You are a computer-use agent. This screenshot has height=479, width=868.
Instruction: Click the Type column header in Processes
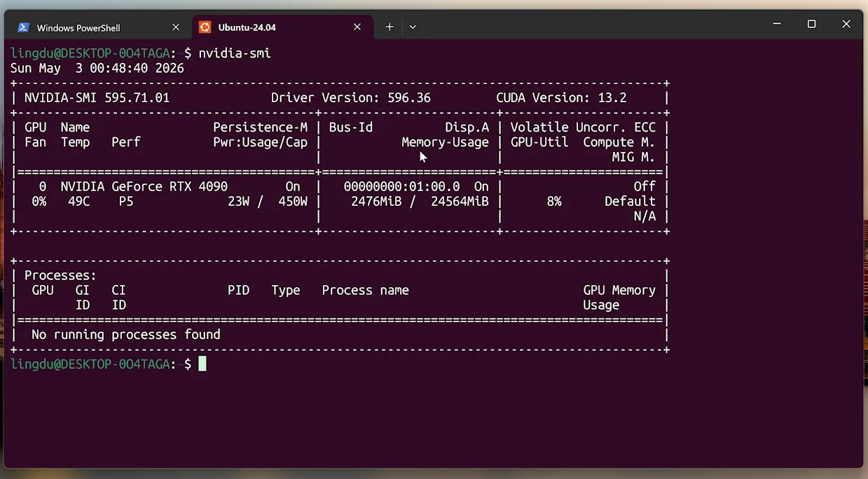point(286,290)
